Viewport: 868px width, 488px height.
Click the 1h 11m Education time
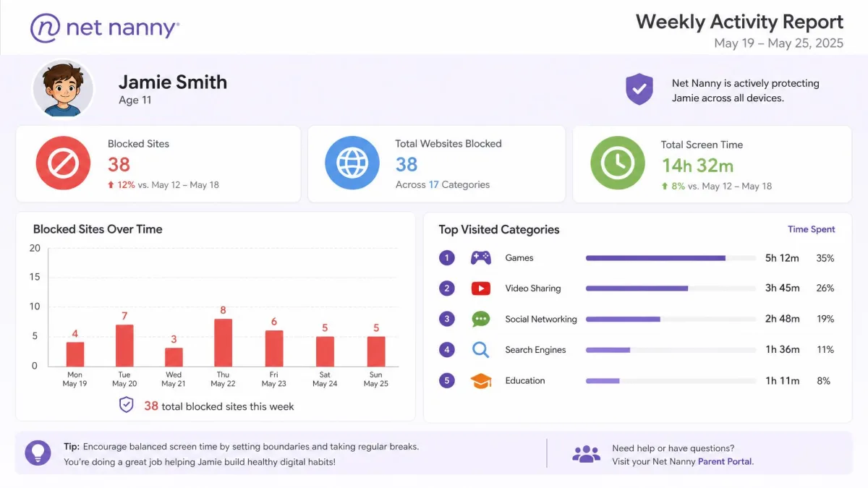pyautogui.click(x=782, y=381)
